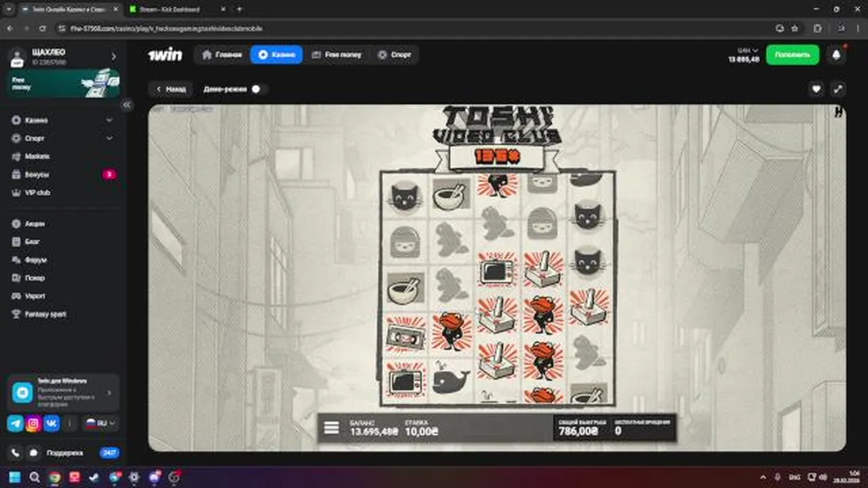Screen dimensions: 868x488
Task: Expand the game to fullscreen
Action: click(838, 89)
